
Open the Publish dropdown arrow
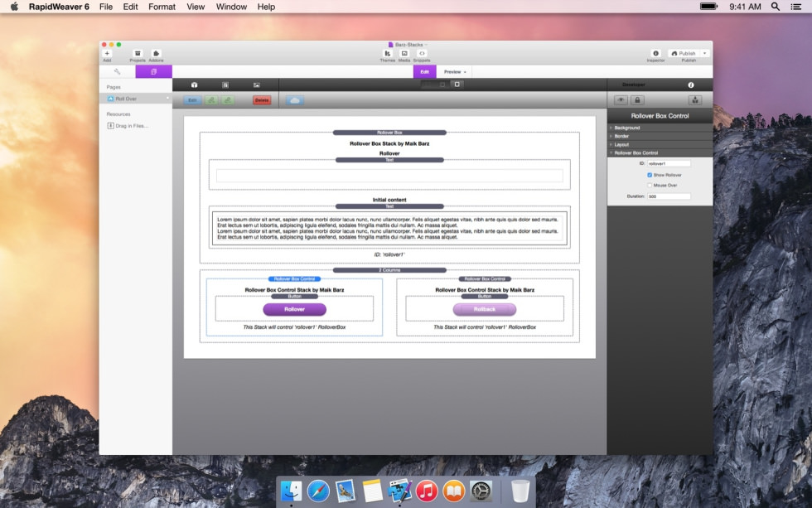[705, 53]
